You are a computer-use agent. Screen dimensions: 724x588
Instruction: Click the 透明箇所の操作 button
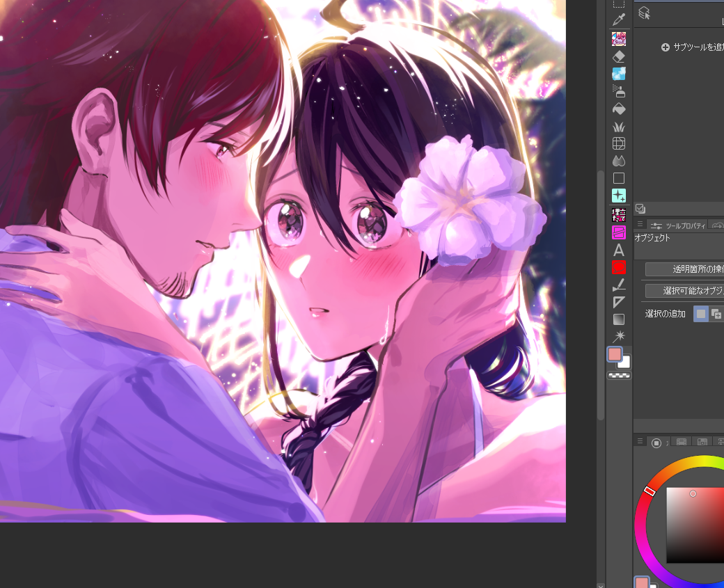click(x=686, y=269)
